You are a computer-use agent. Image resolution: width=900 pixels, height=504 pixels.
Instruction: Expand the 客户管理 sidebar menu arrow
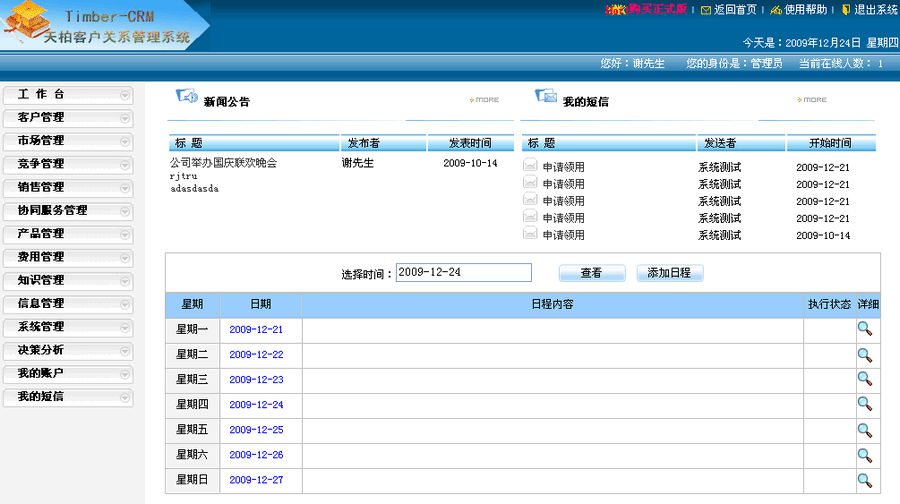pos(125,118)
